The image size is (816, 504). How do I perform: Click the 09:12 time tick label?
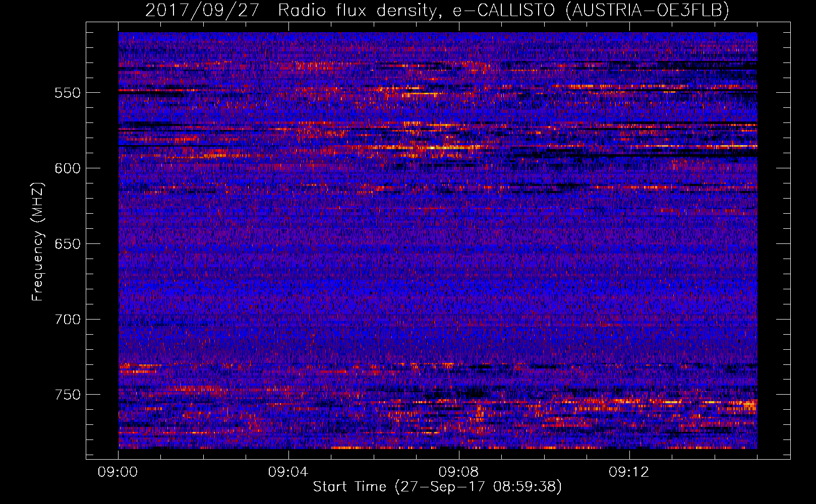click(629, 472)
